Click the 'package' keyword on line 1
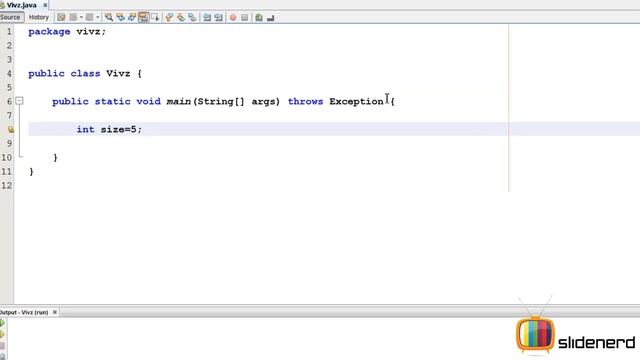Image resolution: width=640 pixels, height=360 pixels. (x=49, y=32)
